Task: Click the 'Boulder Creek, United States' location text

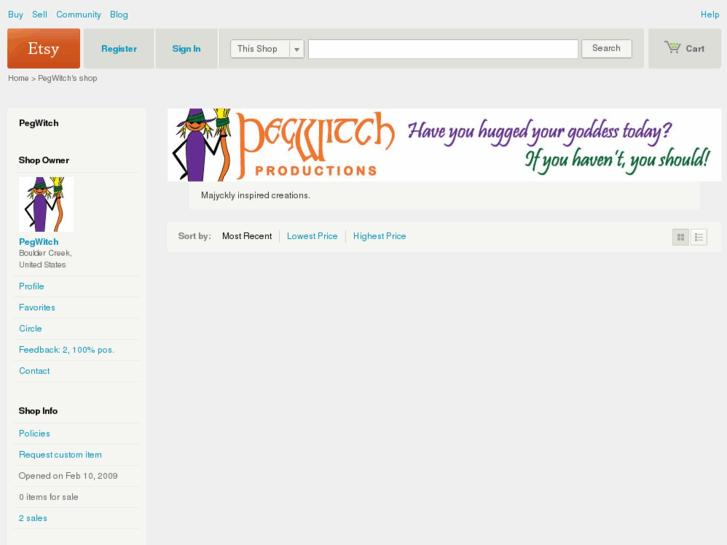Action: pyautogui.click(x=45, y=259)
